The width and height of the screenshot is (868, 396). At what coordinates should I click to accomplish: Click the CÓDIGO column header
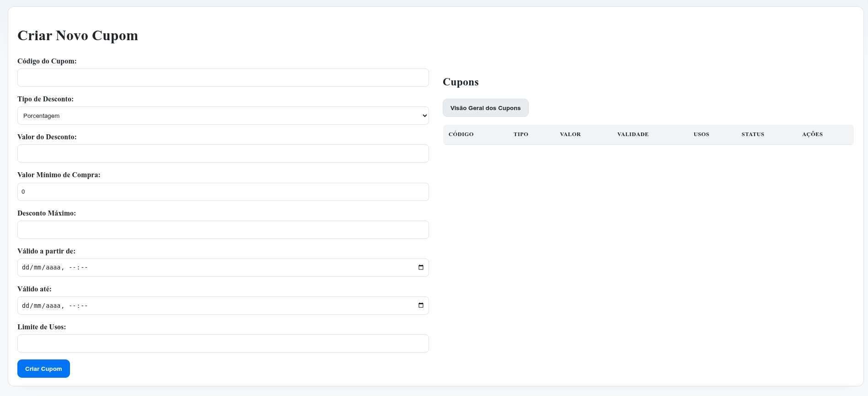(461, 134)
